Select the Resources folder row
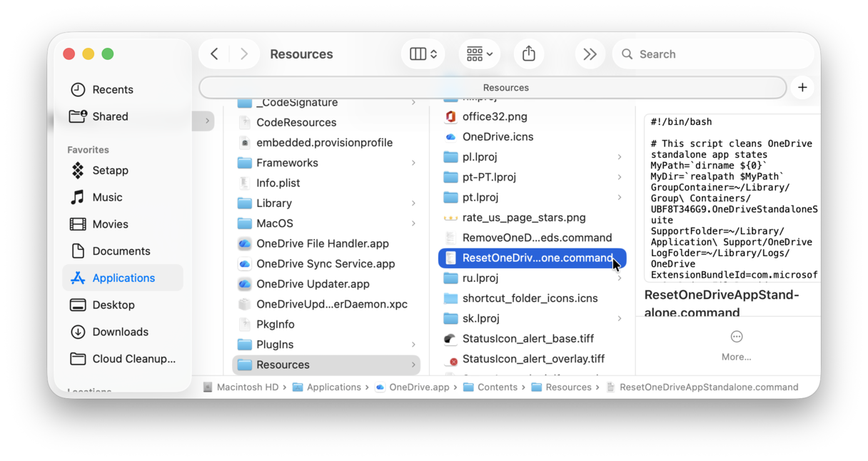 326,365
